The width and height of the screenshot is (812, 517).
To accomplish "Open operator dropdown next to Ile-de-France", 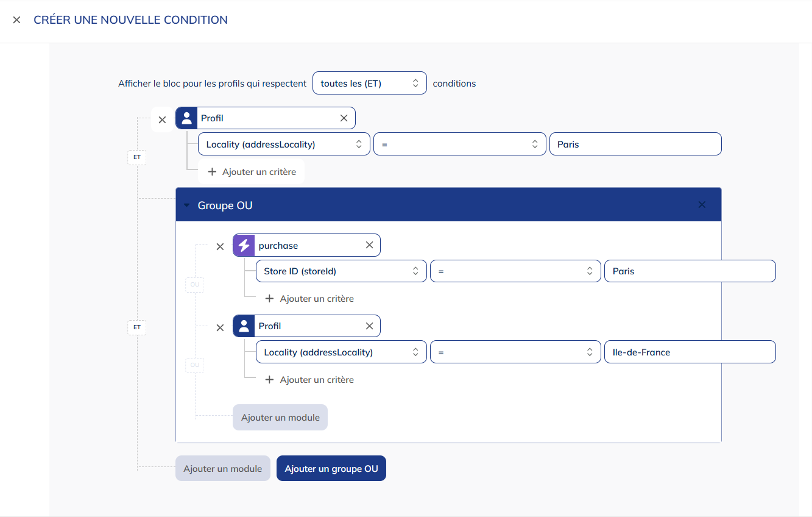I will click(x=515, y=352).
